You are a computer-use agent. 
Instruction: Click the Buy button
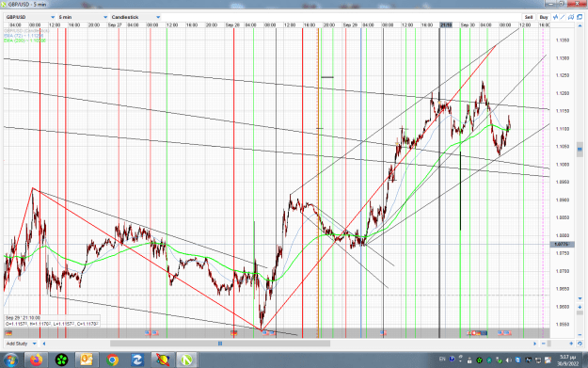544,17
